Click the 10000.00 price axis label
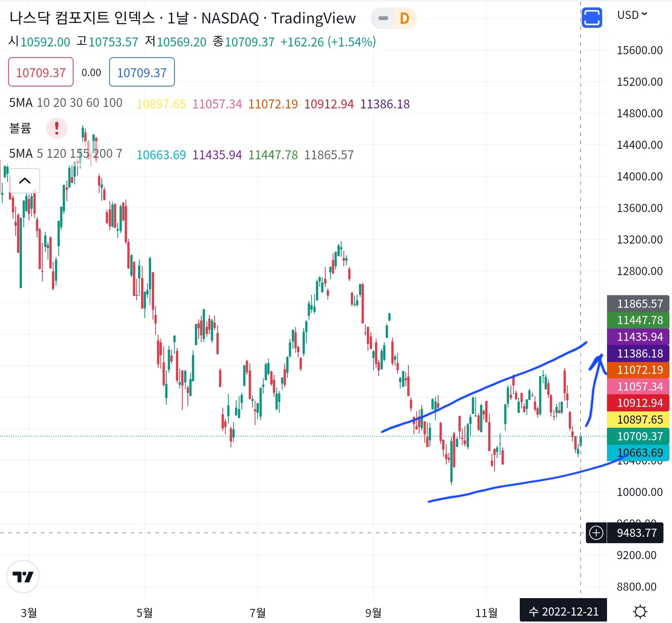 pos(640,492)
